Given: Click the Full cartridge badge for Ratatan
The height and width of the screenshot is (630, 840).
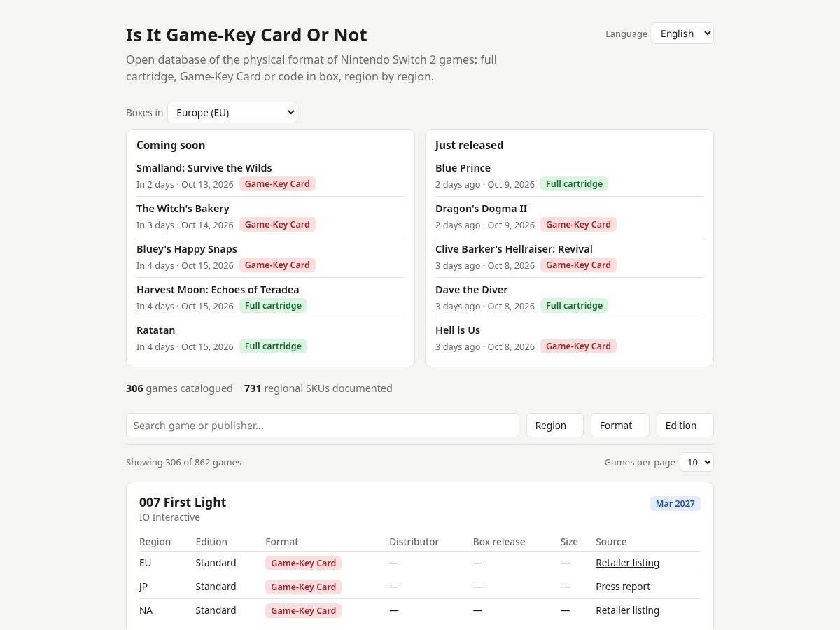Looking at the screenshot, I should (x=273, y=346).
